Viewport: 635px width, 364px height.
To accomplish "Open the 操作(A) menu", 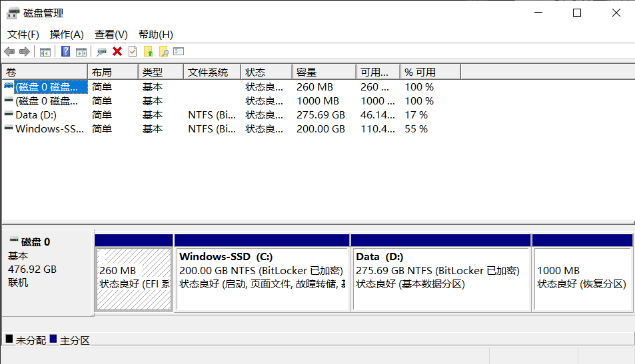I will pyautogui.click(x=67, y=35).
